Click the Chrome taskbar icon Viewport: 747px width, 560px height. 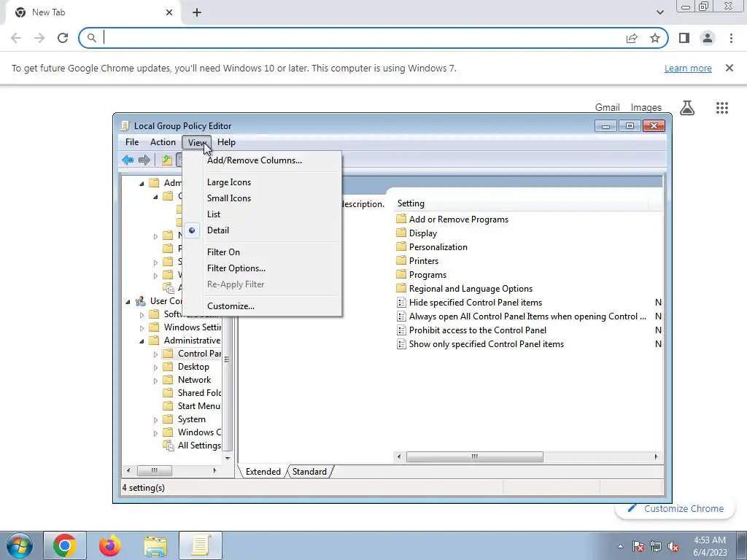(65, 545)
